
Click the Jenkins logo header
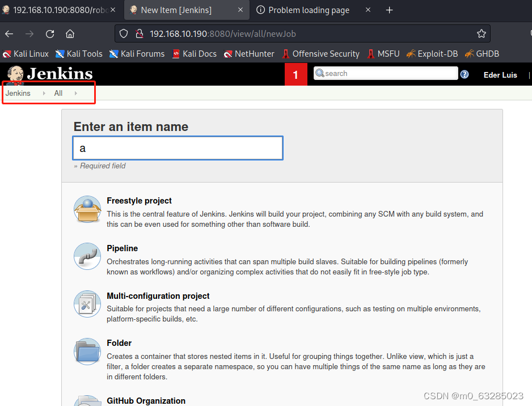click(50, 74)
